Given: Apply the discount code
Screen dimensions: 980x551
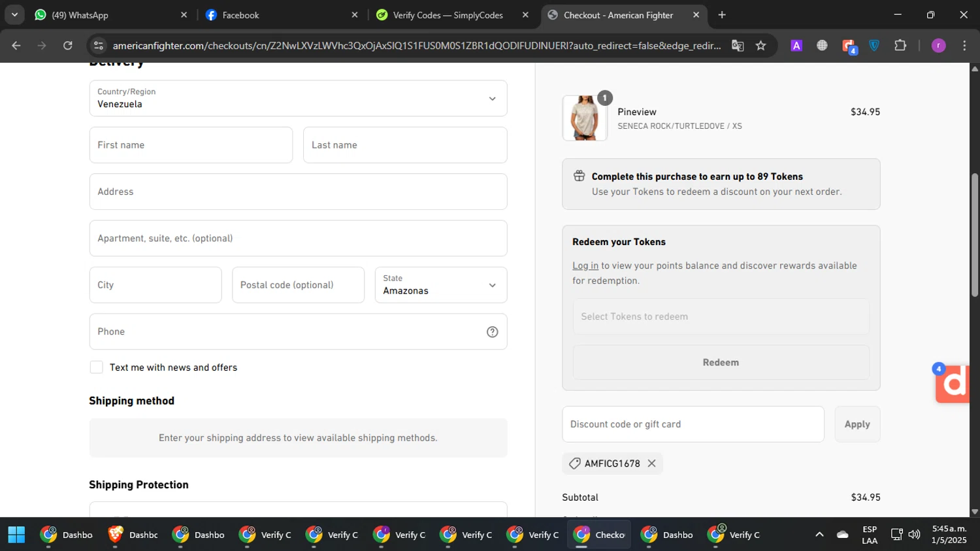Looking at the screenshot, I should 857,424.
